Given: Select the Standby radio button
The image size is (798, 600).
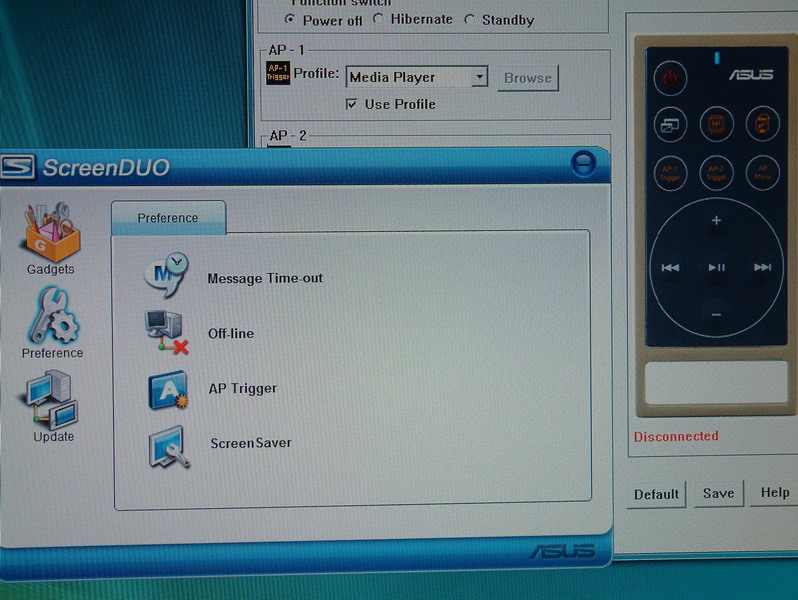Looking at the screenshot, I should coord(469,19).
